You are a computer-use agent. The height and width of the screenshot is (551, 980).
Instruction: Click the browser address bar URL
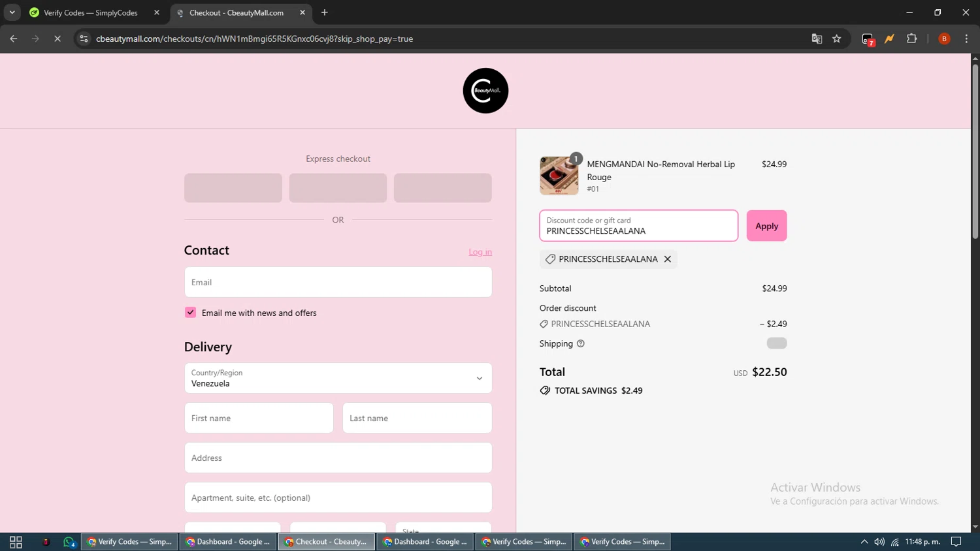[x=255, y=39]
